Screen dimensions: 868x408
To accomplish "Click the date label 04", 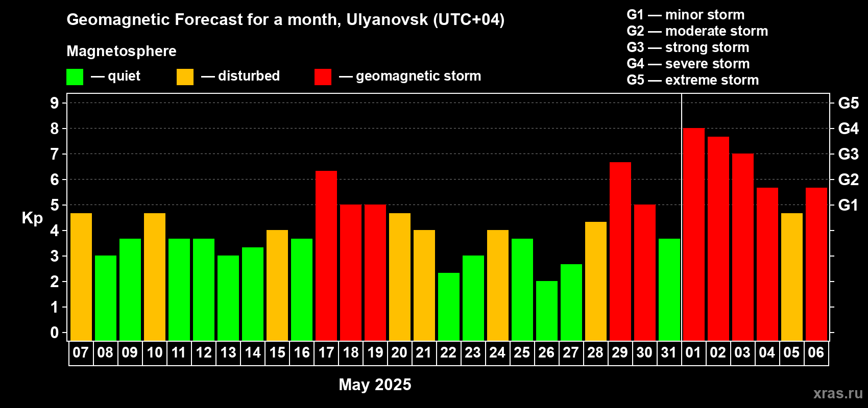I will coord(767,352).
